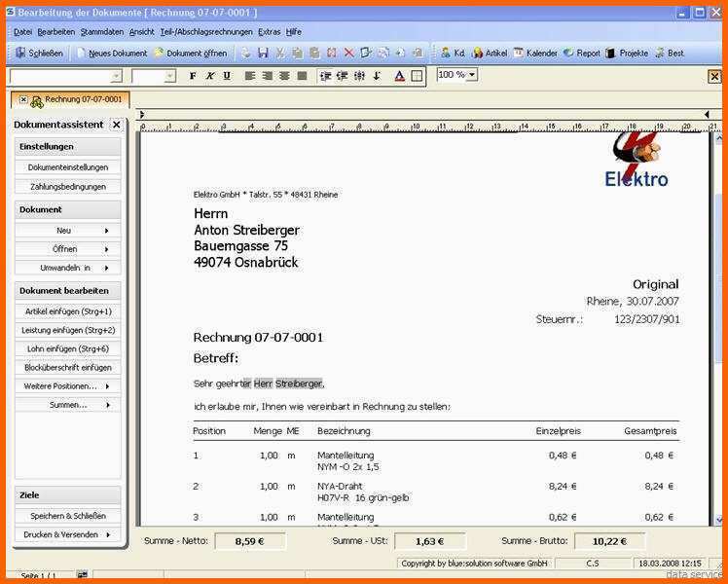Click the Betreff: line in document
The image size is (728, 584).
tap(215, 358)
